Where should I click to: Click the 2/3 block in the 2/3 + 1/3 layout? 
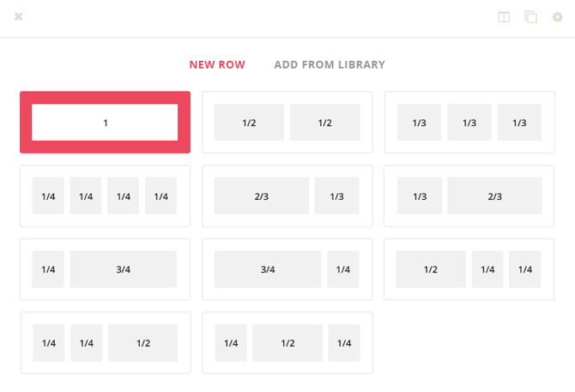click(x=262, y=196)
